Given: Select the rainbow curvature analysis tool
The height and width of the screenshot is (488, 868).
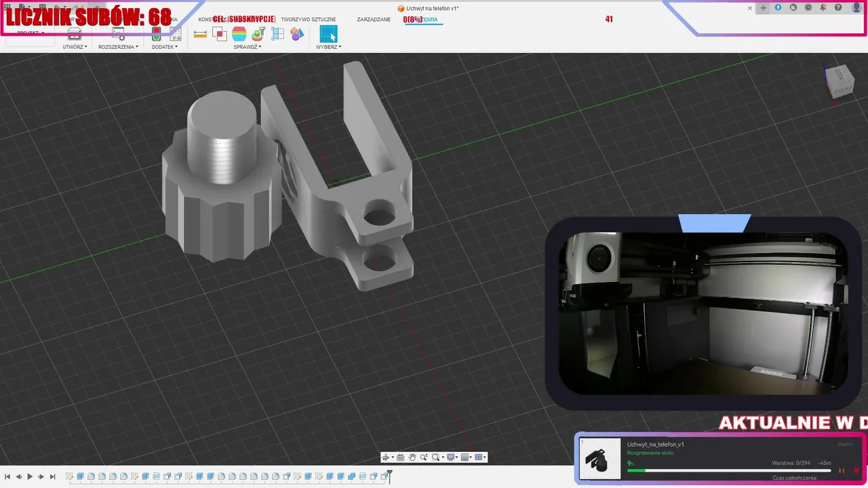Looking at the screenshot, I should click(x=239, y=34).
